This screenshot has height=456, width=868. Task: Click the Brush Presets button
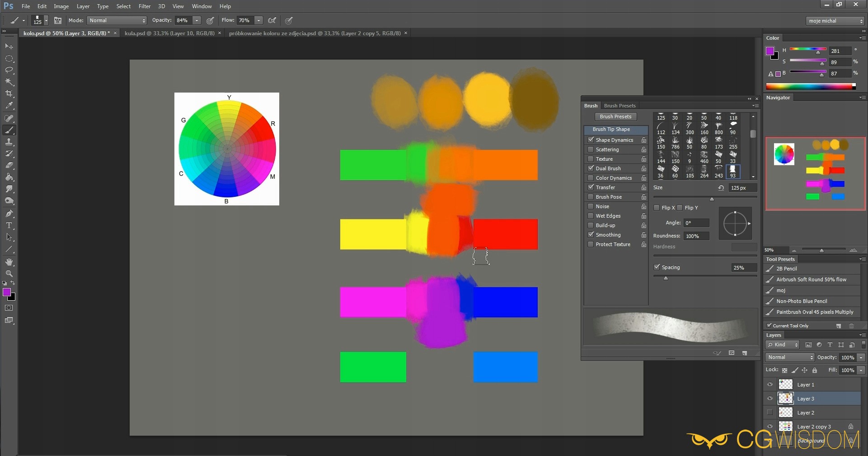[615, 116]
